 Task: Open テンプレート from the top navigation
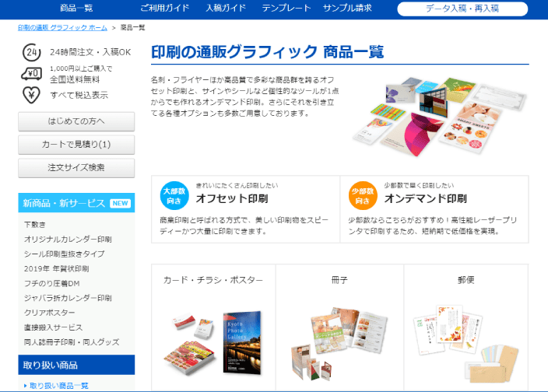283,8
